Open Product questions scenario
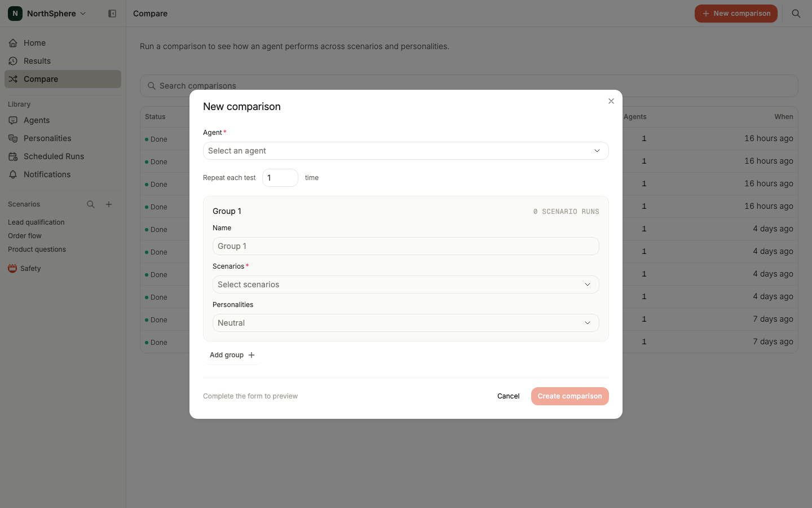Image resolution: width=812 pixels, height=508 pixels. (37, 249)
